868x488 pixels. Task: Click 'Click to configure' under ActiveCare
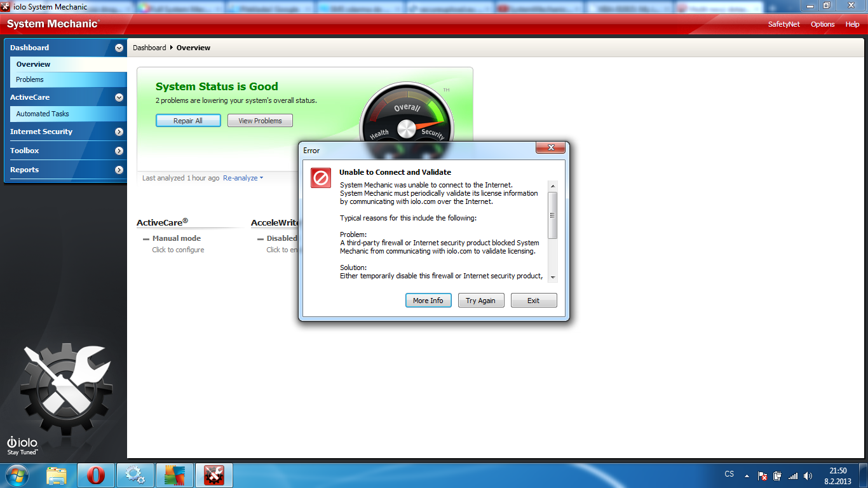[178, 250]
